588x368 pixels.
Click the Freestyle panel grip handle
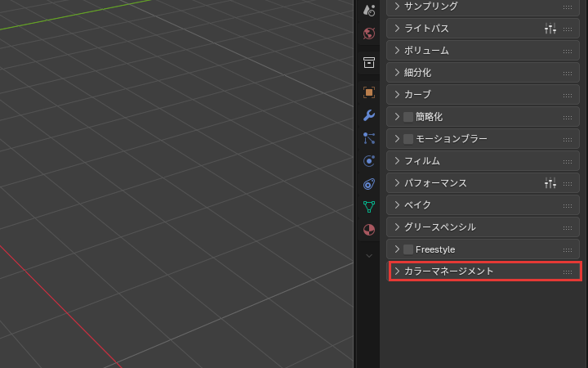[568, 250]
